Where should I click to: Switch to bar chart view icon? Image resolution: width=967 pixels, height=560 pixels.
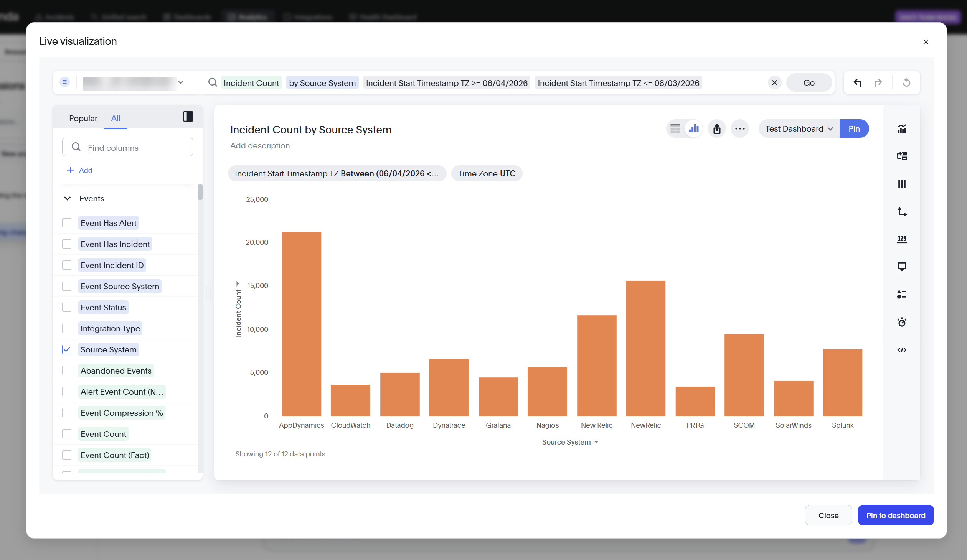coord(694,128)
